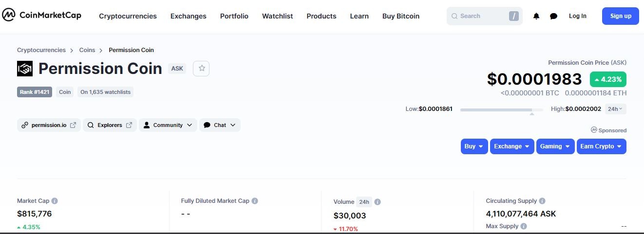This screenshot has width=644, height=234.
Task: Click the low-high price range bar
Action: tap(502, 110)
